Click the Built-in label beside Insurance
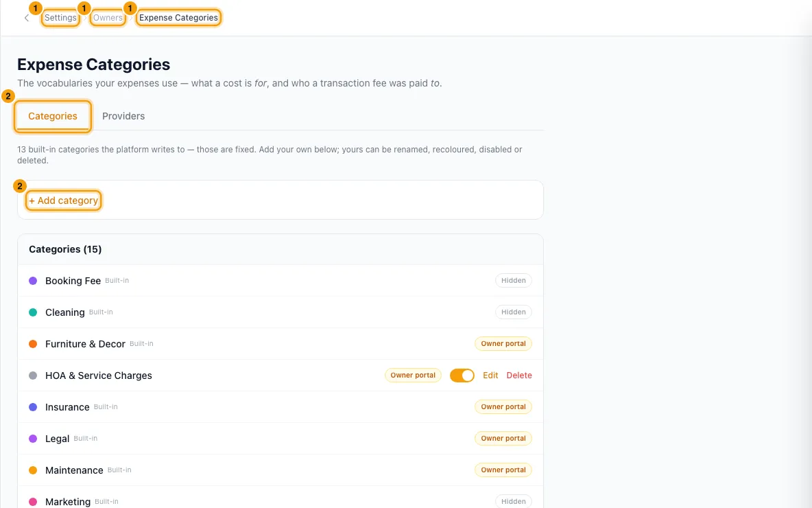Image resolution: width=812 pixels, height=508 pixels. (106, 407)
